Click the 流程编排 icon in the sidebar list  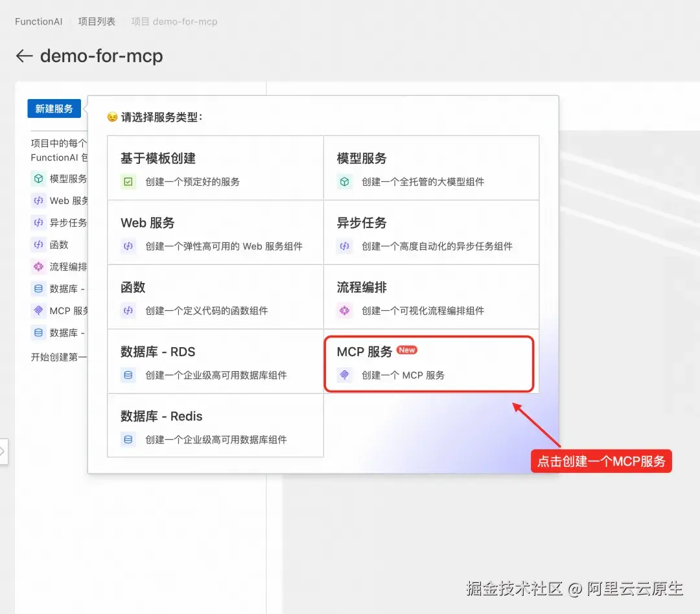point(37,266)
